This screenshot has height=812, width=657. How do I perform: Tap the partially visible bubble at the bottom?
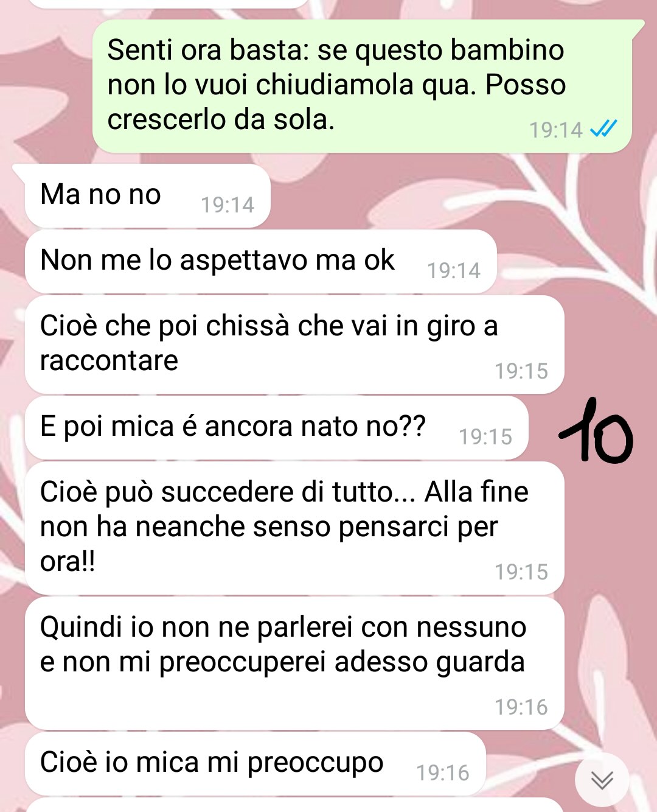[x=294, y=805]
